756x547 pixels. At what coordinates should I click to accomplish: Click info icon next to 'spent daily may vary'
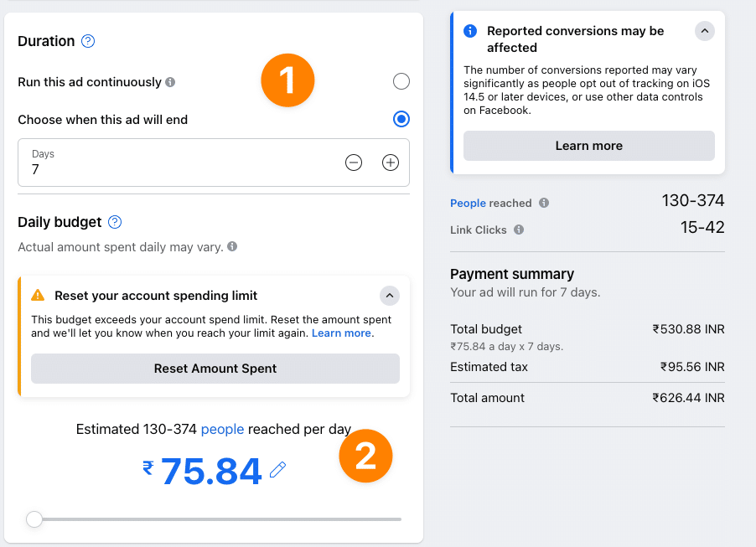(x=232, y=247)
